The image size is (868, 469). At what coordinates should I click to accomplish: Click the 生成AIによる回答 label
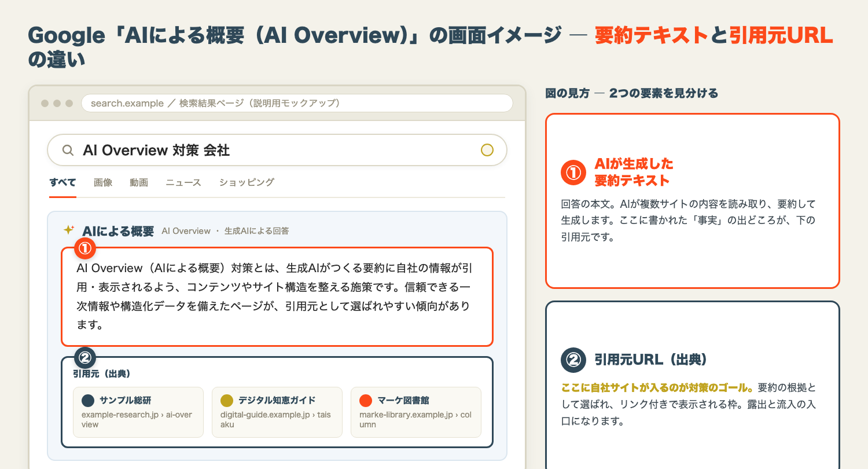256,231
